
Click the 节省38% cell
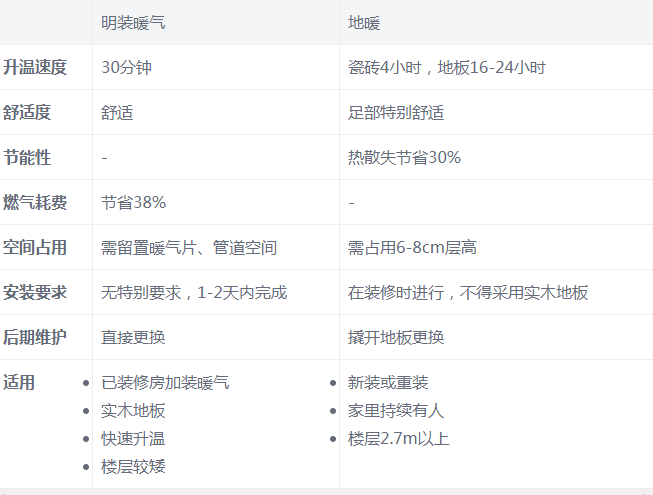point(134,202)
